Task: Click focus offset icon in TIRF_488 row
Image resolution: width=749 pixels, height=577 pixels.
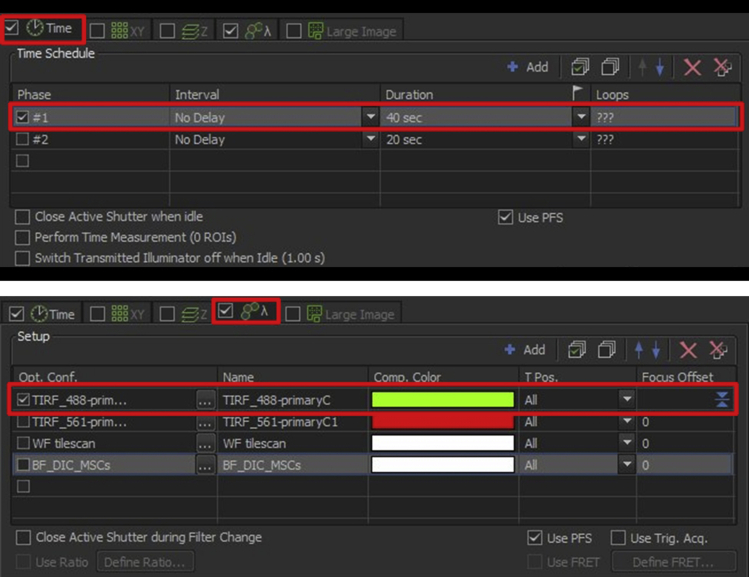Action: 722,400
